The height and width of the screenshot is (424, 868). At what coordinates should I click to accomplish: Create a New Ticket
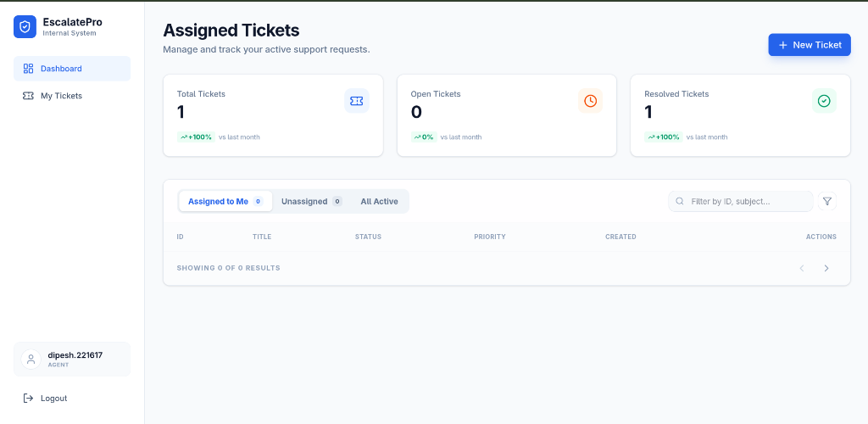809,45
